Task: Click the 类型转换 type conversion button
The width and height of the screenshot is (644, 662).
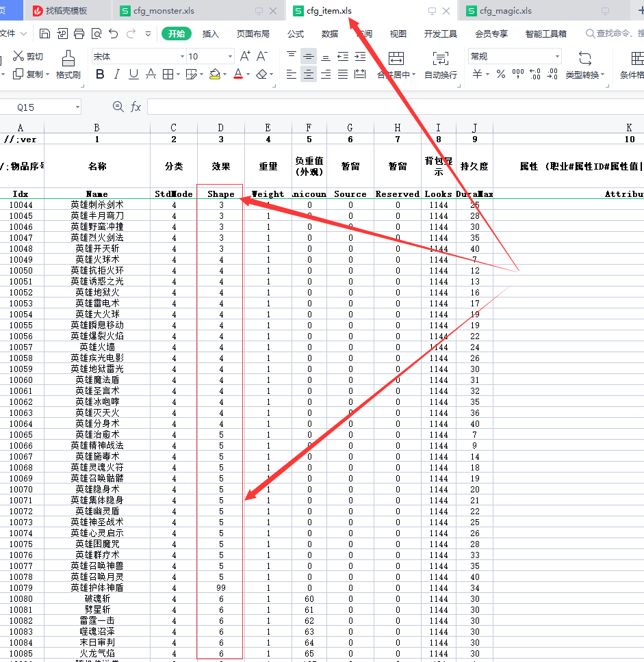Action: coord(584,65)
